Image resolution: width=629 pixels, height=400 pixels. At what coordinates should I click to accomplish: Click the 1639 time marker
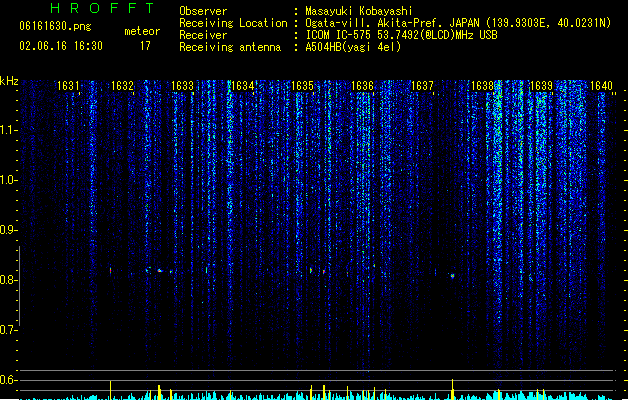(542, 86)
